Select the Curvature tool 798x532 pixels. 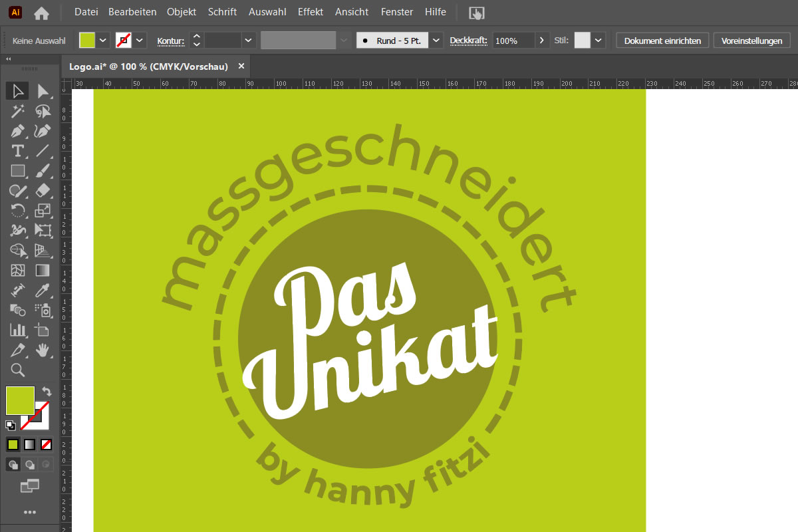43,131
